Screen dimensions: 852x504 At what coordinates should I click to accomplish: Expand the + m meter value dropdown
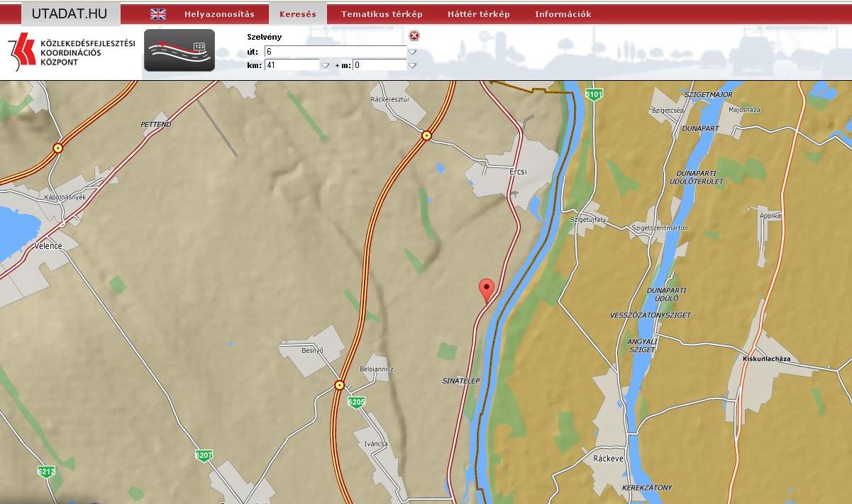pyautogui.click(x=412, y=65)
